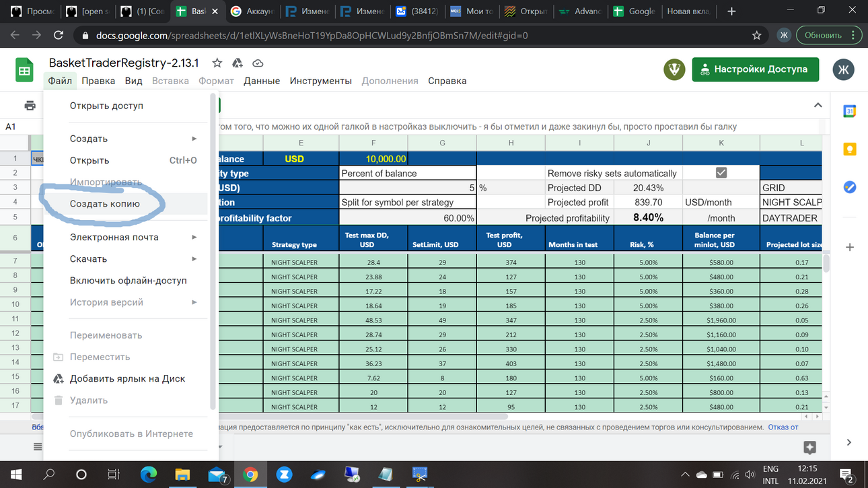Open Google Keep side panel

[849, 149]
